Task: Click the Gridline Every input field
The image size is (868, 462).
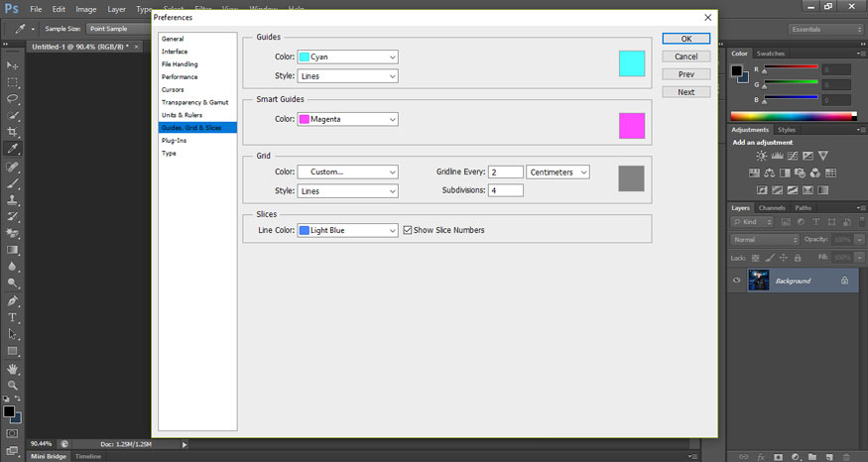Action: pos(505,173)
